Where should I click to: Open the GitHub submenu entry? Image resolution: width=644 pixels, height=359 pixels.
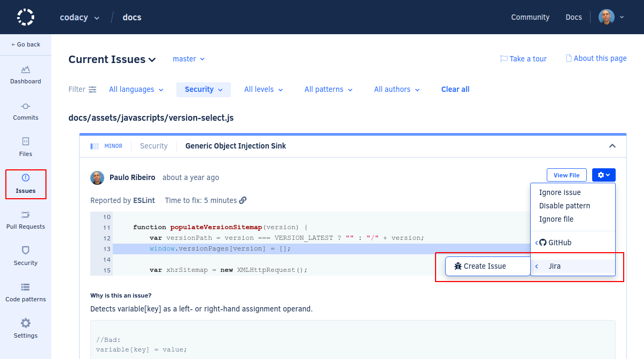(573, 243)
